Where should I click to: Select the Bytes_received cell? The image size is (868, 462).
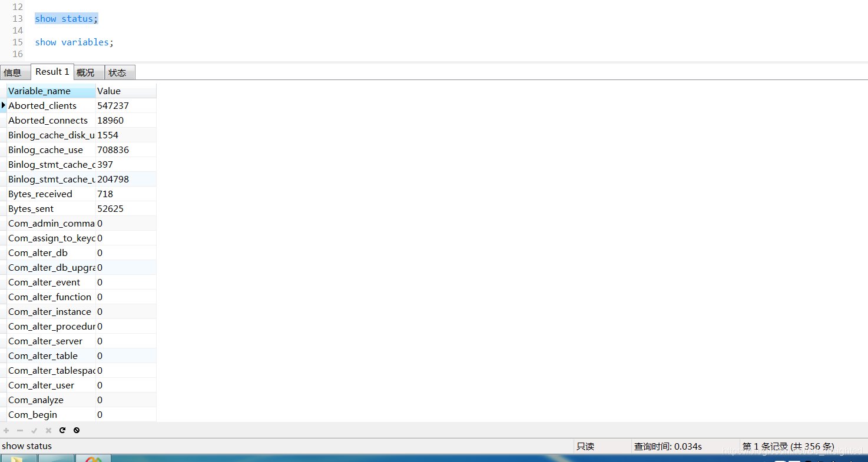pyautogui.click(x=51, y=194)
